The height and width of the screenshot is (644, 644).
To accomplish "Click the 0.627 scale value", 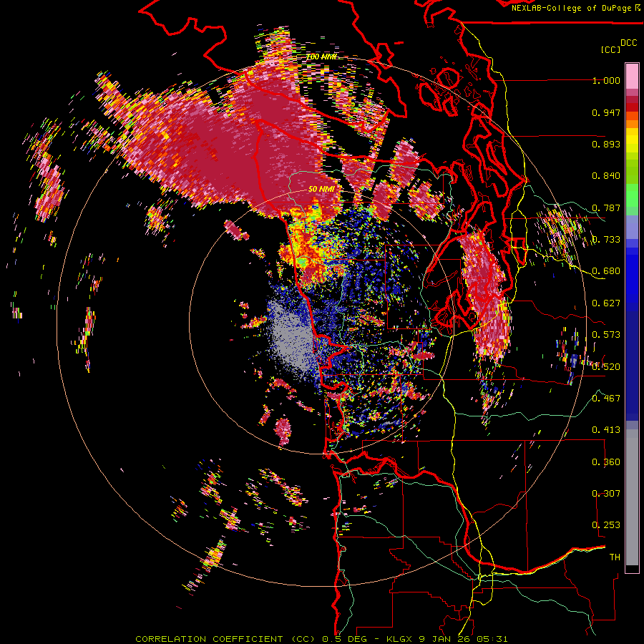I will pyautogui.click(x=606, y=303).
